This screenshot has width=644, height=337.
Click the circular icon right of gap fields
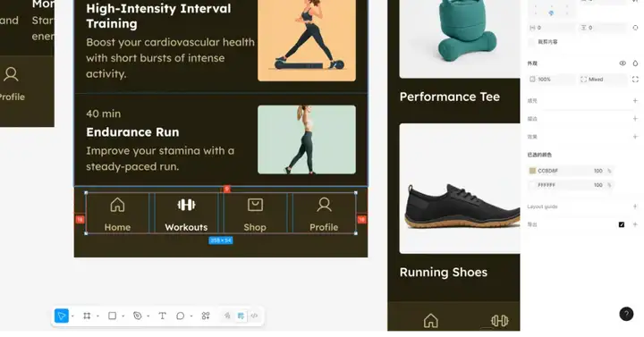pos(635,28)
